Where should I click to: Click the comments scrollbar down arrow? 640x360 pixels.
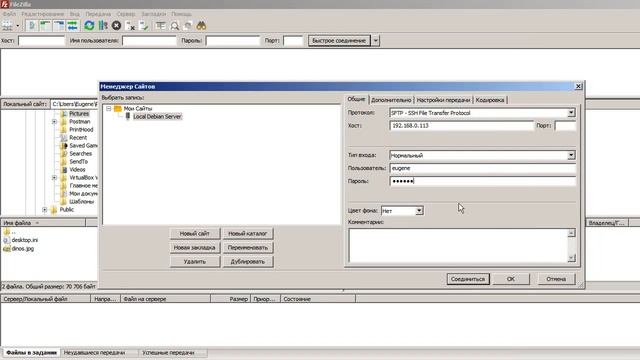[571, 258]
